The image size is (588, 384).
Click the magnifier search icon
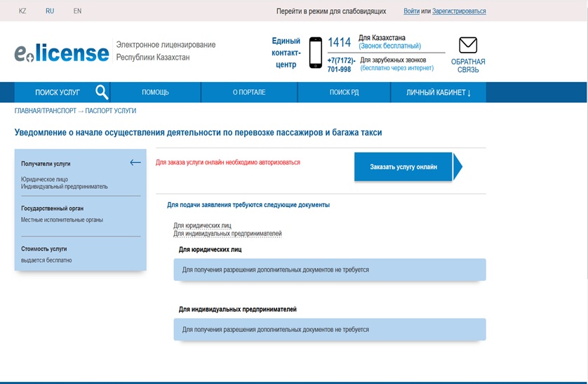point(102,92)
